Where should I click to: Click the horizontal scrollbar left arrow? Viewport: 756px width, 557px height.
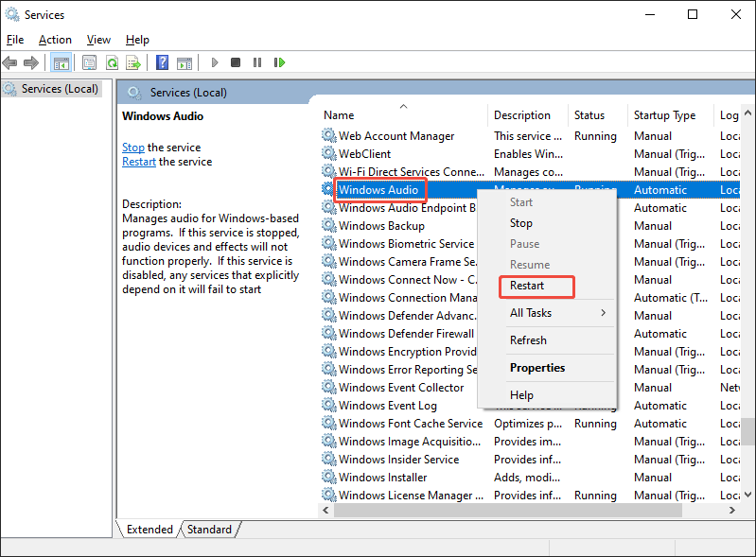point(325,511)
